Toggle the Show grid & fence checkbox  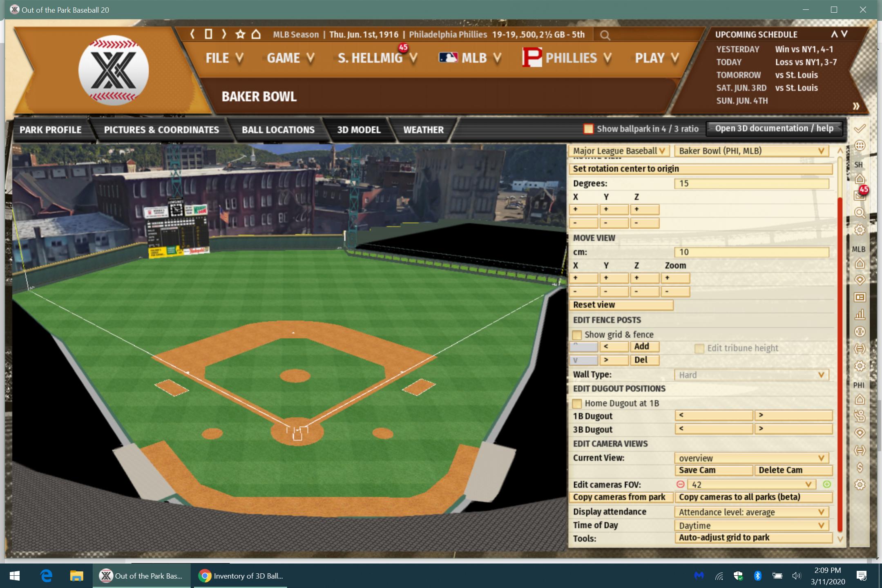(x=577, y=335)
